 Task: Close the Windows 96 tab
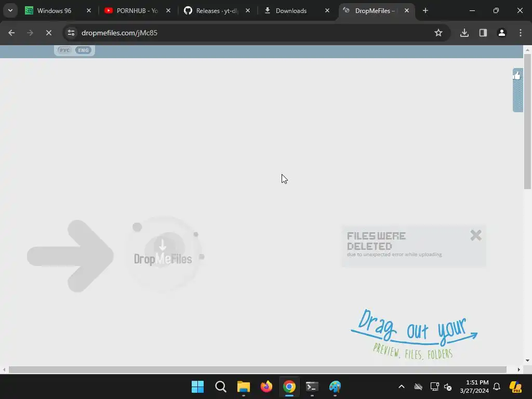coord(88,10)
